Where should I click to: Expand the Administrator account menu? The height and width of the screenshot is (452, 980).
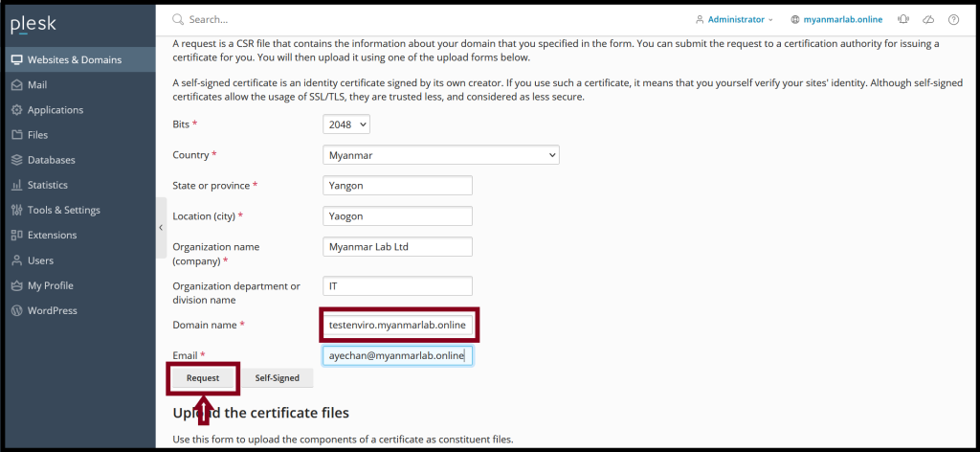pos(734,19)
